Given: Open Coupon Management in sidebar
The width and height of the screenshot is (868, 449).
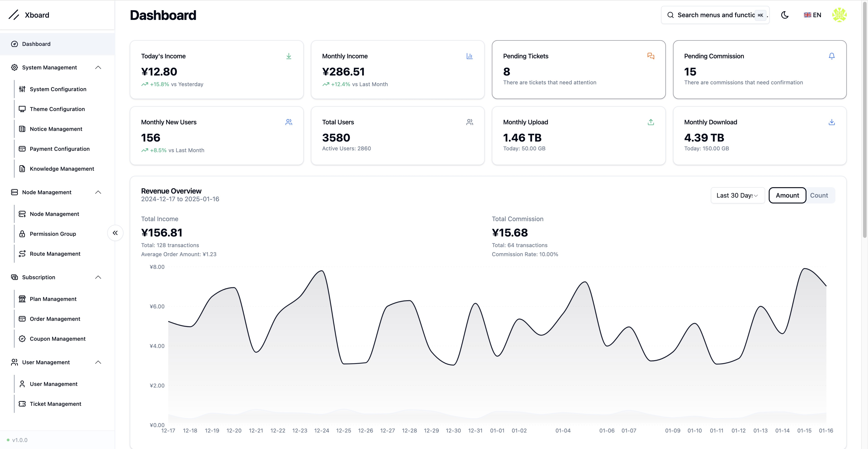Looking at the screenshot, I should click(58, 339).
